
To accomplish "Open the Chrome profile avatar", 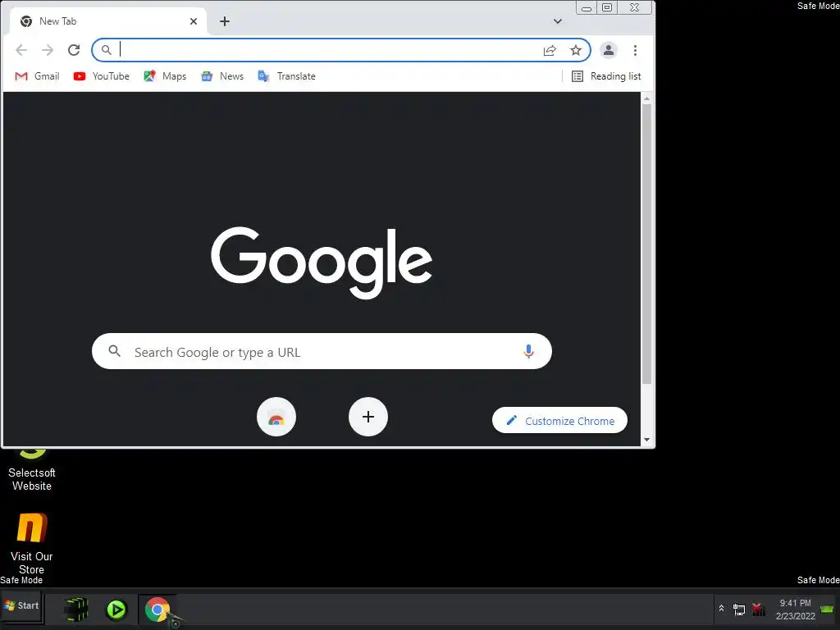I will (x=609, y=50).
